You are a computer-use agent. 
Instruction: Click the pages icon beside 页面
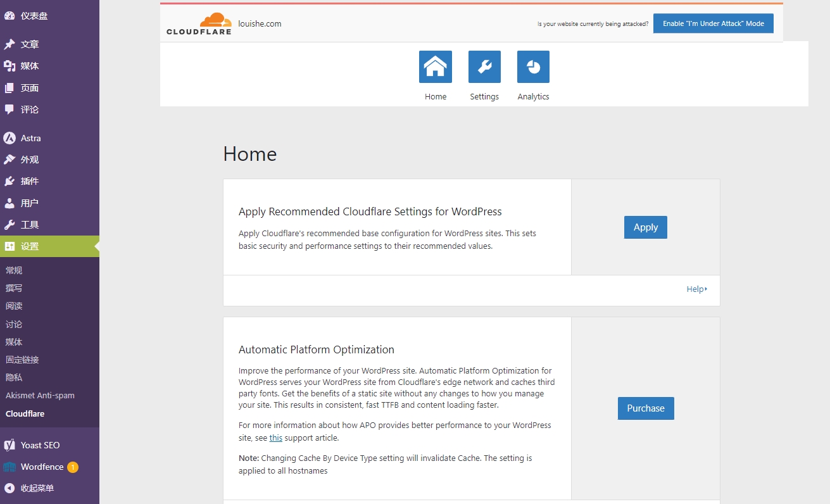9,88
